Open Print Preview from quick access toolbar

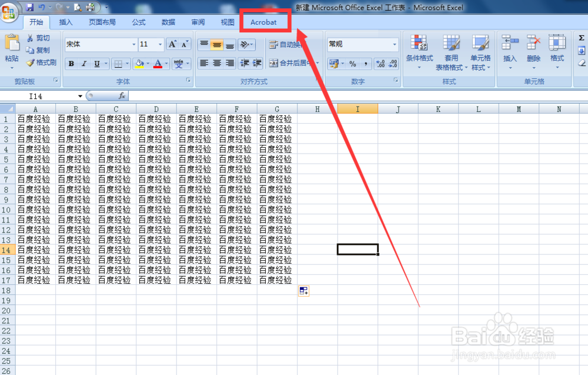pyautogui.click(x=78, y=7)
